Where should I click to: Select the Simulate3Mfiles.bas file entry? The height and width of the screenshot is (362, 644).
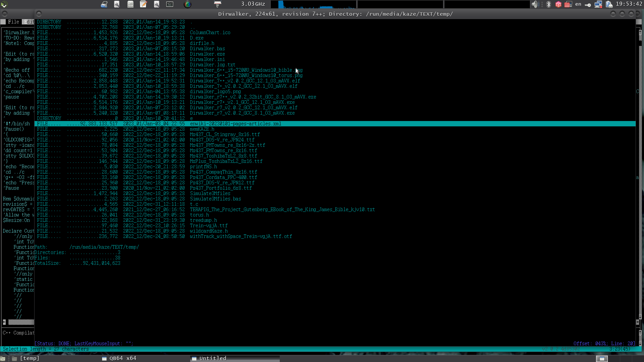pos(215,199)
